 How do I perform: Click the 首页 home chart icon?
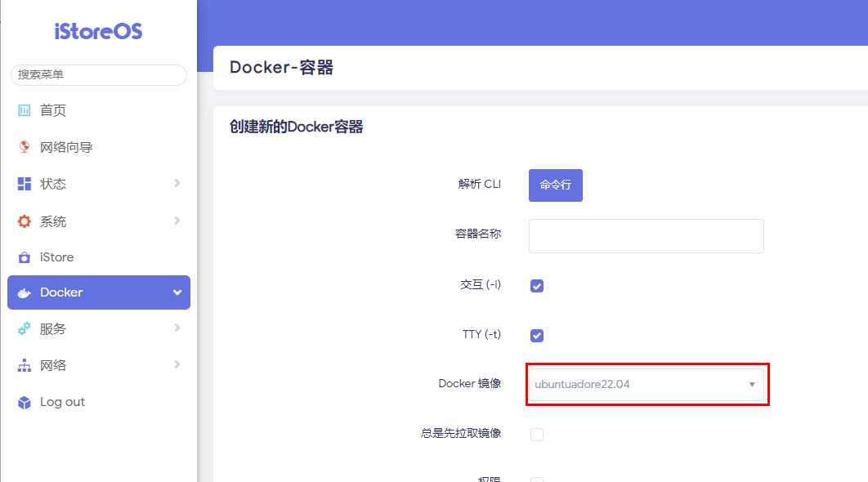point(25,110)
